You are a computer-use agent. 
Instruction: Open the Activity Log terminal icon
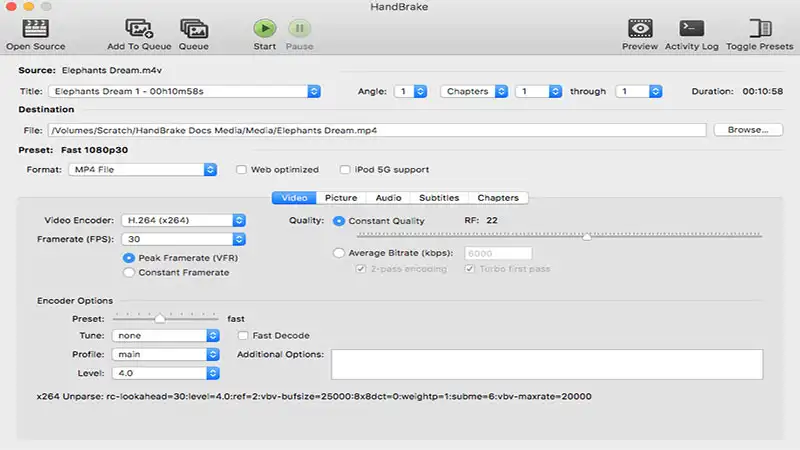pyautogui.click(x=692, y=28)
